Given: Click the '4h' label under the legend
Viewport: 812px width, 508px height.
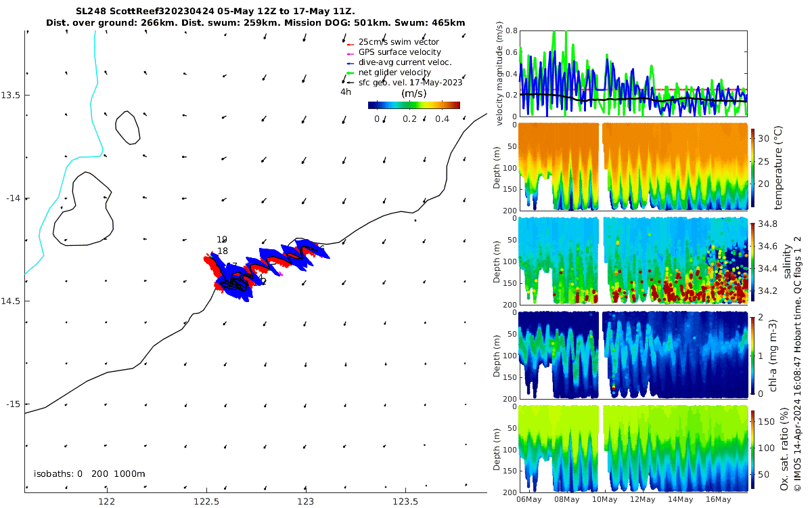Looking at the screenshot, I should (346, 92).
